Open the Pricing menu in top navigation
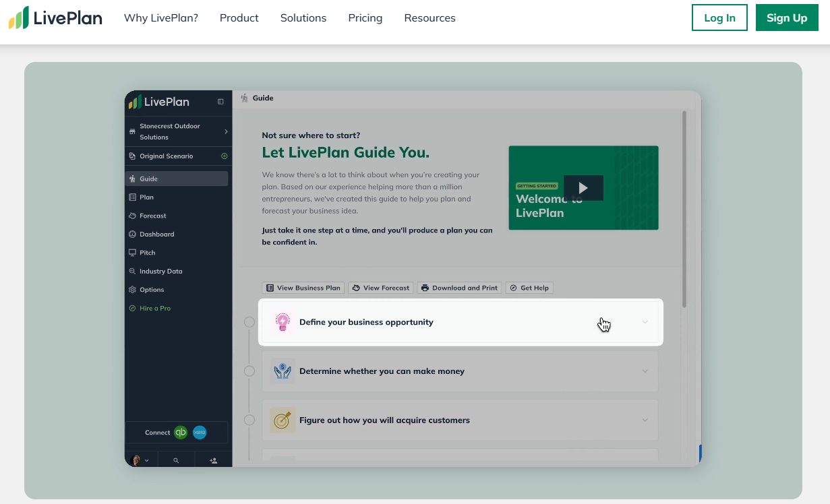 [x=365, y=18]
